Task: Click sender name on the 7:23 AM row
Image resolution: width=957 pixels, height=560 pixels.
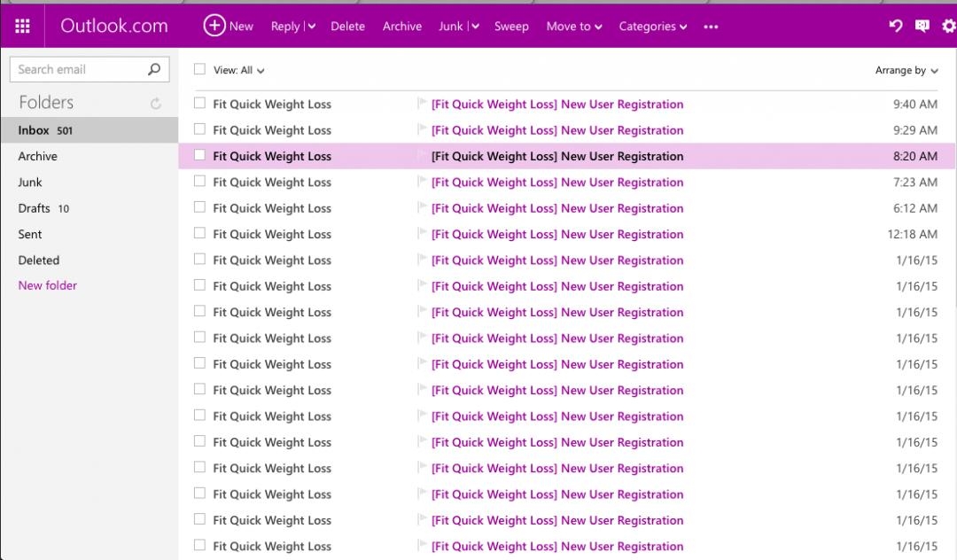Action: point(272,182)
